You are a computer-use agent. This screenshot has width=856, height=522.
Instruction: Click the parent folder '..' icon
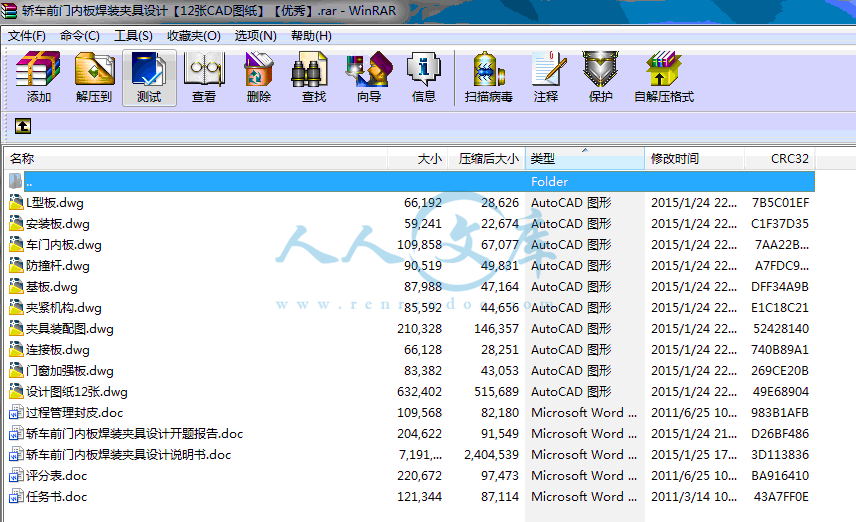[16, 181]
